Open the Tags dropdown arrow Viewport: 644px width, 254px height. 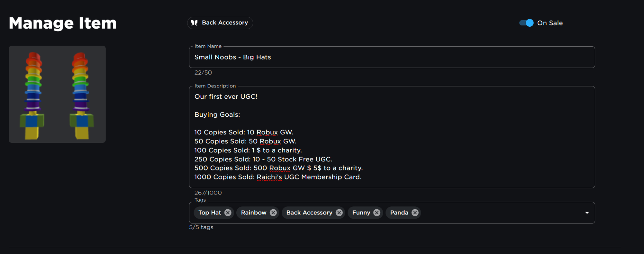point(587,213)
